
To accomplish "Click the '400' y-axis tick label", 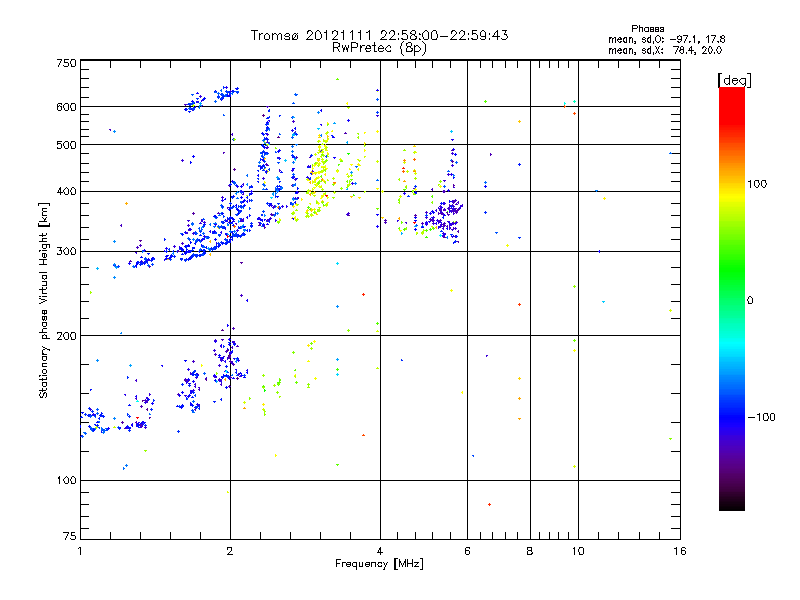I will [x=67, y=191].
